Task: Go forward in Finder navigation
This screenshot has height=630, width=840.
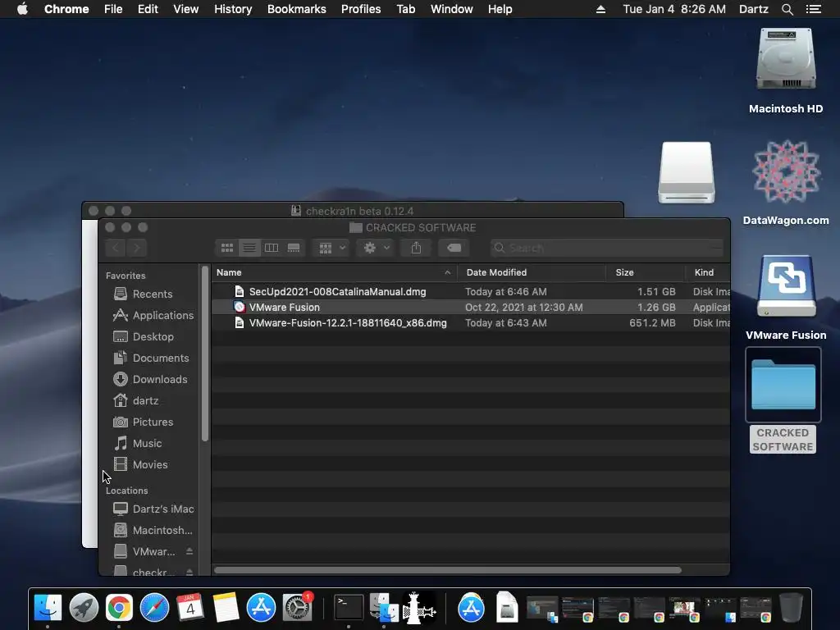Action: (x=137, y=248)
